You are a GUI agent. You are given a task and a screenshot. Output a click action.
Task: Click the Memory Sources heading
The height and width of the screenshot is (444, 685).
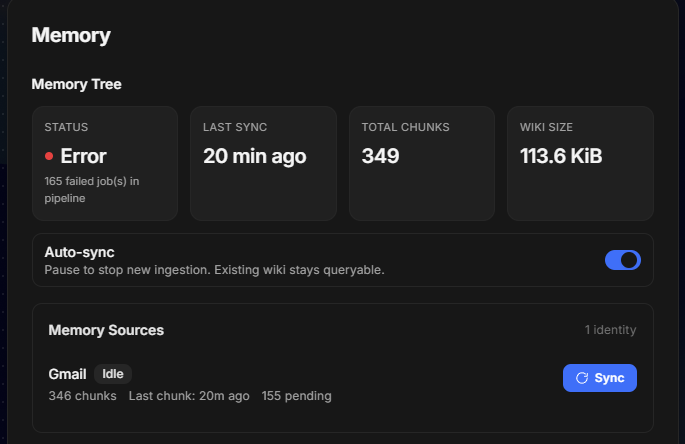click(106, 330)
